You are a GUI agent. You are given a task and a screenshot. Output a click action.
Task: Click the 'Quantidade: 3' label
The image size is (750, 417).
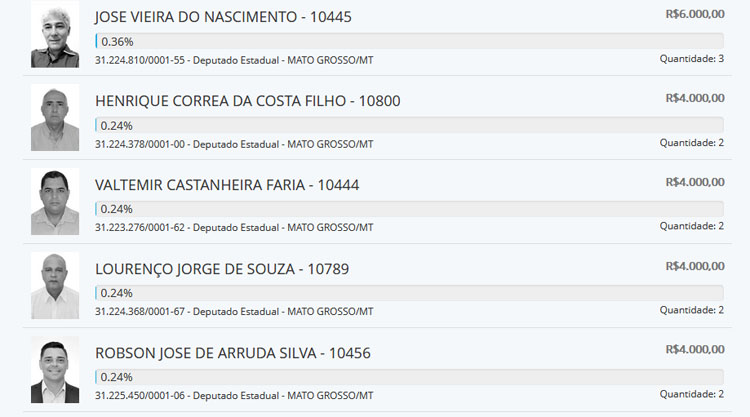pyautogui.click(x=691, y=59)
